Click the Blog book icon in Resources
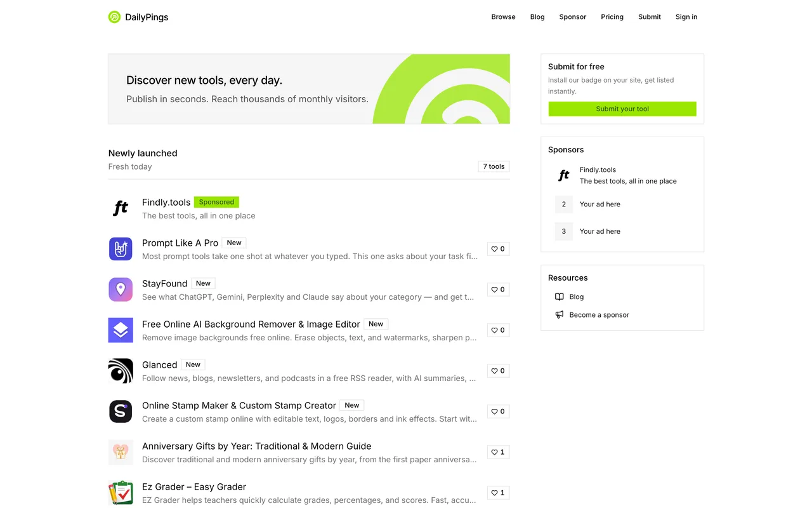Viewport: 812px width, 508px height. [x=559, y=297]
